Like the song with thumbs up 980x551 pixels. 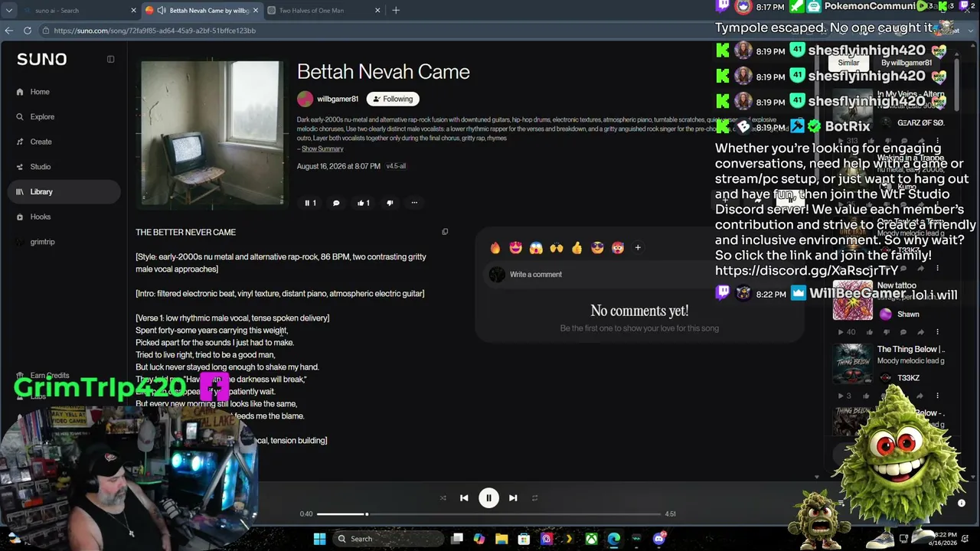click(364, 203)
